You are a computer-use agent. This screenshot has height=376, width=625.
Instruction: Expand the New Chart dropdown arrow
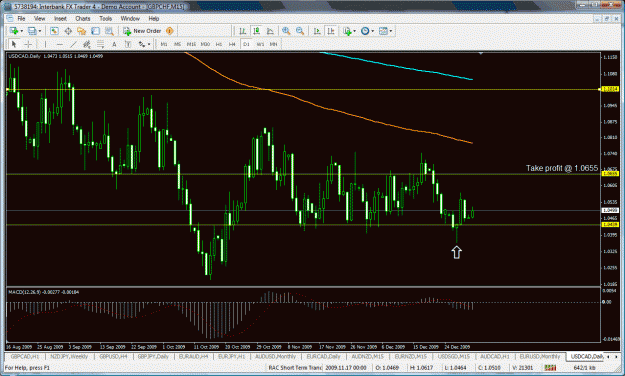21,31
